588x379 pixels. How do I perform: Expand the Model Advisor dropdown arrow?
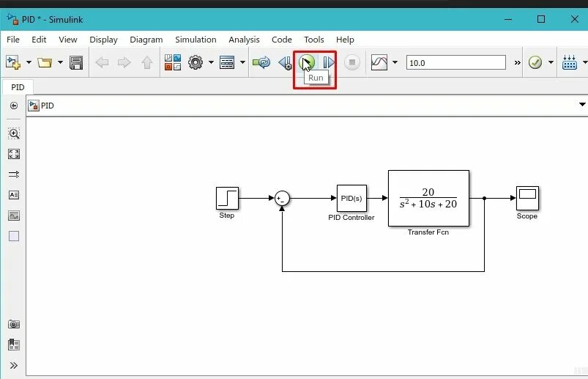click(551, 62)
